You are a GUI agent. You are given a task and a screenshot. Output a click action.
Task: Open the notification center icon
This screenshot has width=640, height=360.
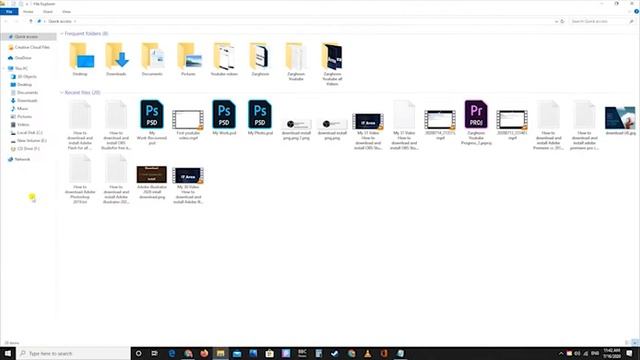click(630, 353)
